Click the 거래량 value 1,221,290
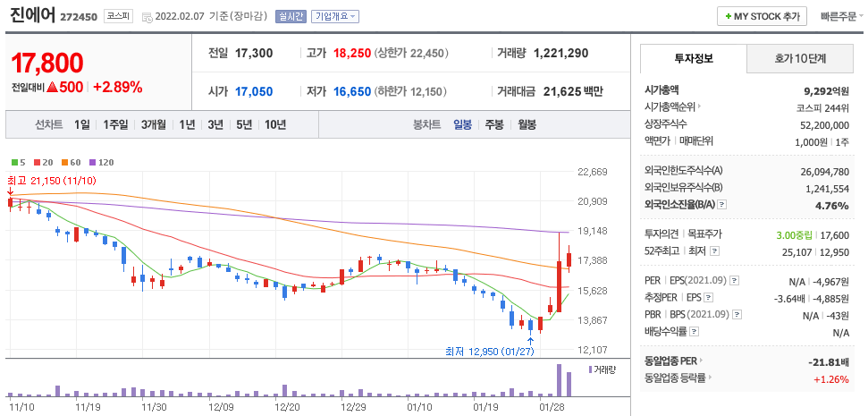This screenshot has width=868, height=416. [x=560, y=53]
